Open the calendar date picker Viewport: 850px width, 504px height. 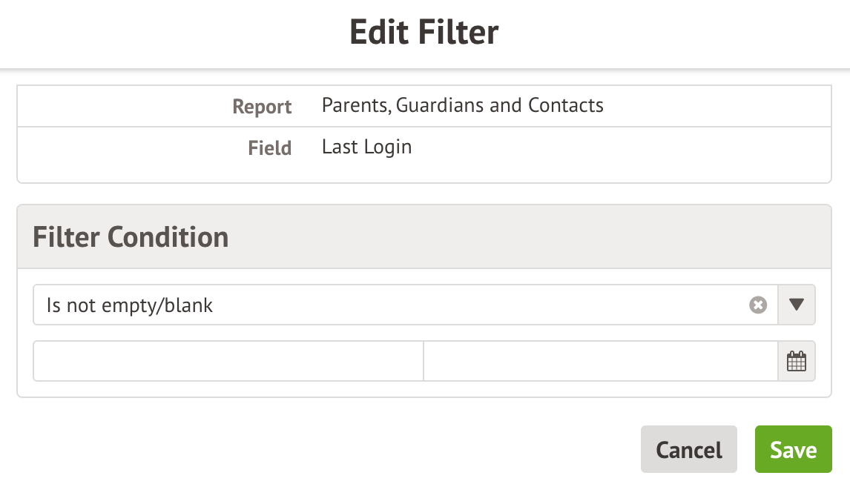(x=796, y=362)
